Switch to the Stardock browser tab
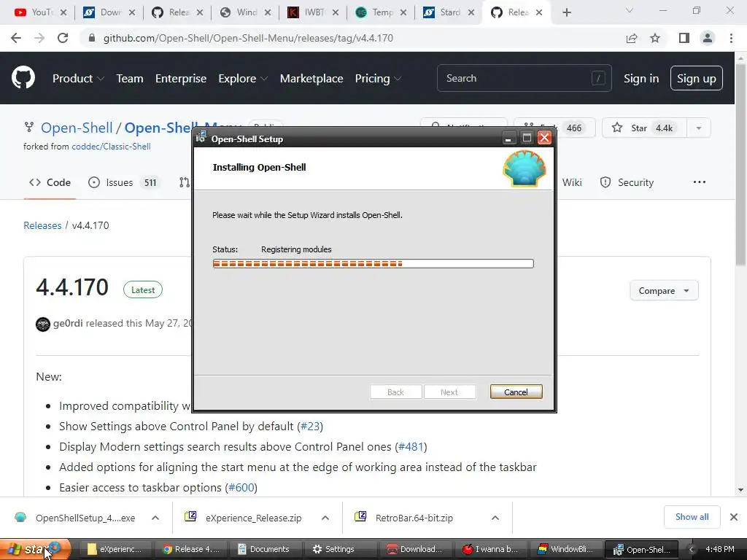The image size is (747, 560). (x=449, y=12)
